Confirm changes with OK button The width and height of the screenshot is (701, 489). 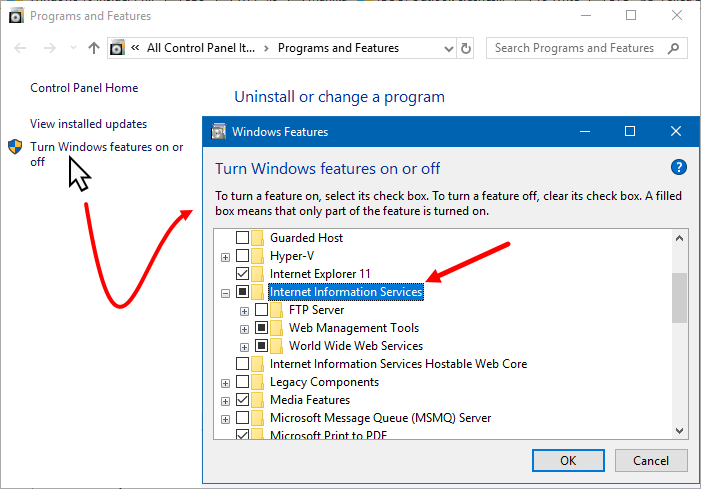(568, 460)
